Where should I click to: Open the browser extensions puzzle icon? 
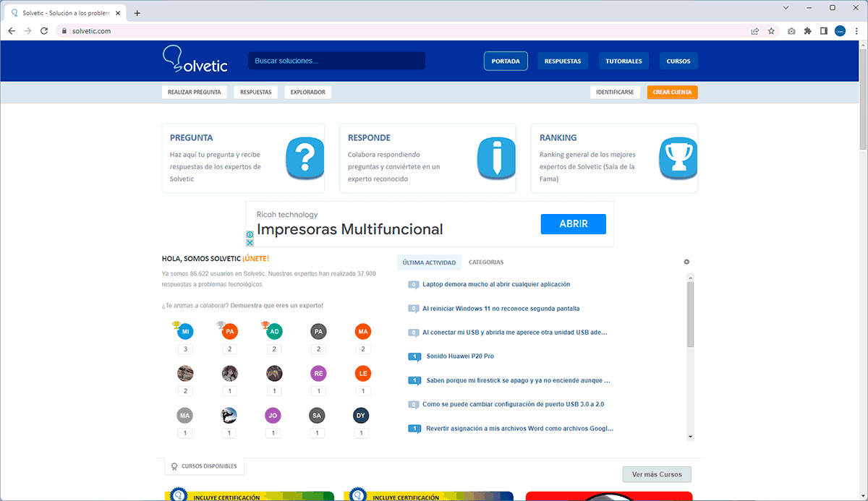808,31
